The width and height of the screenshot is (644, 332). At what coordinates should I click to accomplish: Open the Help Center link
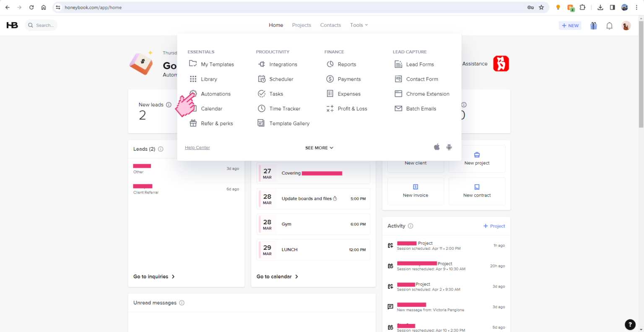pyautogui.click(x=197, y=148)
